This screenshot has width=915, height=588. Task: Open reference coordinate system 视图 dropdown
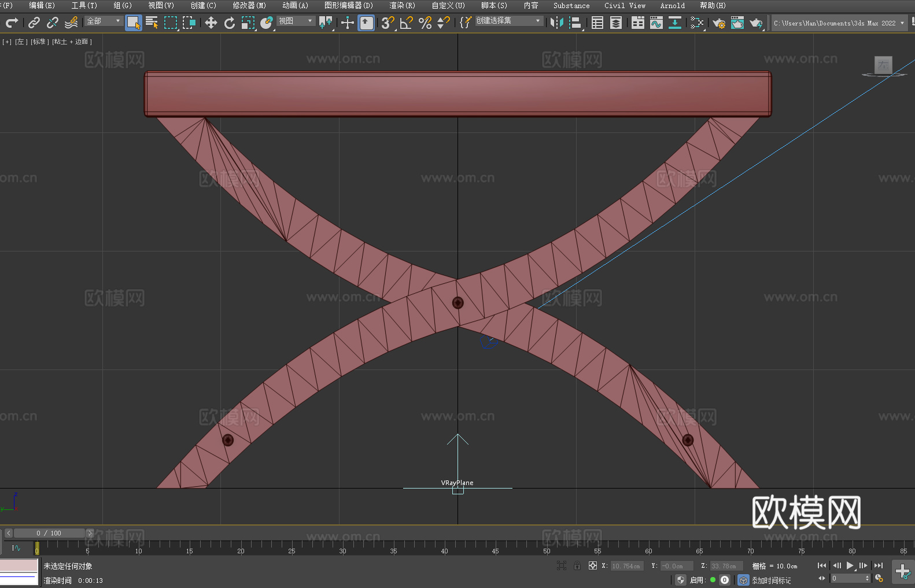(x=296, y=21)
